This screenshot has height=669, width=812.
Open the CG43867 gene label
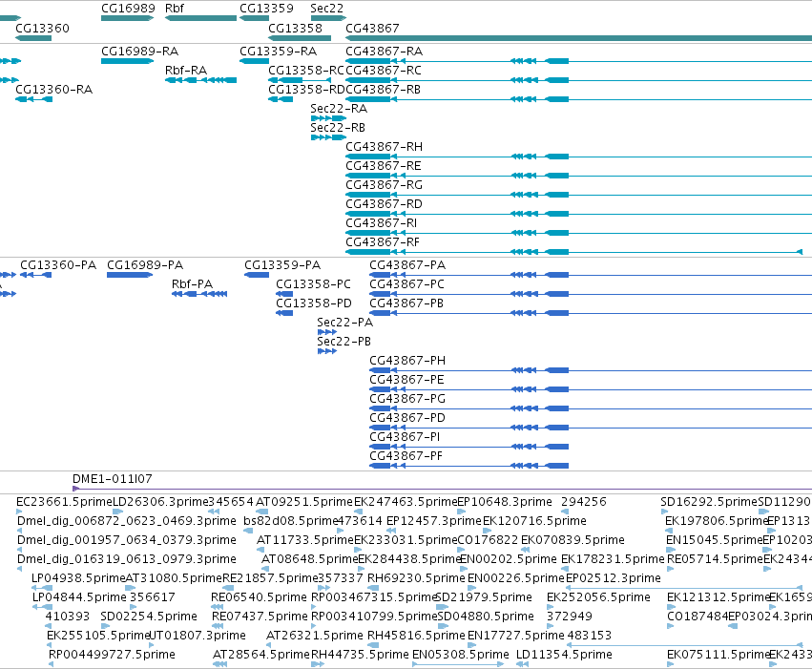[x=372, y=28]
